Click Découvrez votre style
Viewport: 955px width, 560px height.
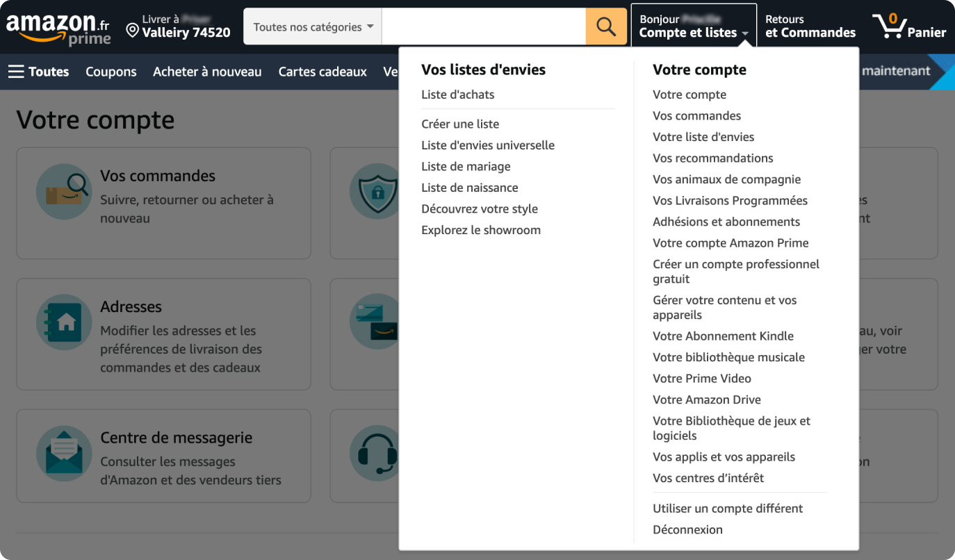click(x=480, y=209)
